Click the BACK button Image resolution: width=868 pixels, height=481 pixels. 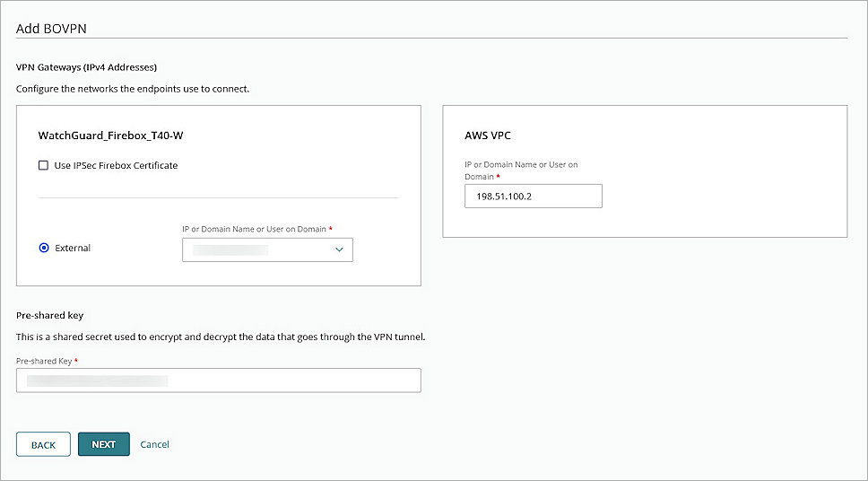(43, 444)
